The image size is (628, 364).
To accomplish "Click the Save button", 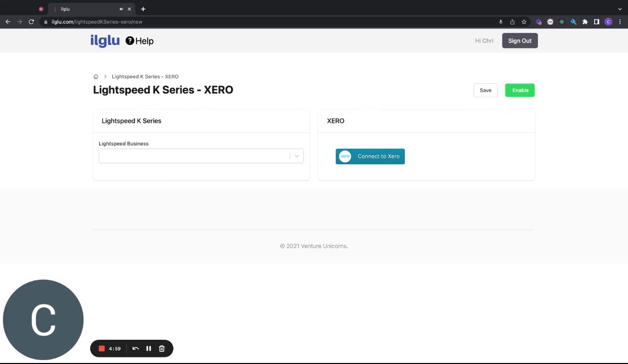I will pyautogui.click(x=485, y=90).
